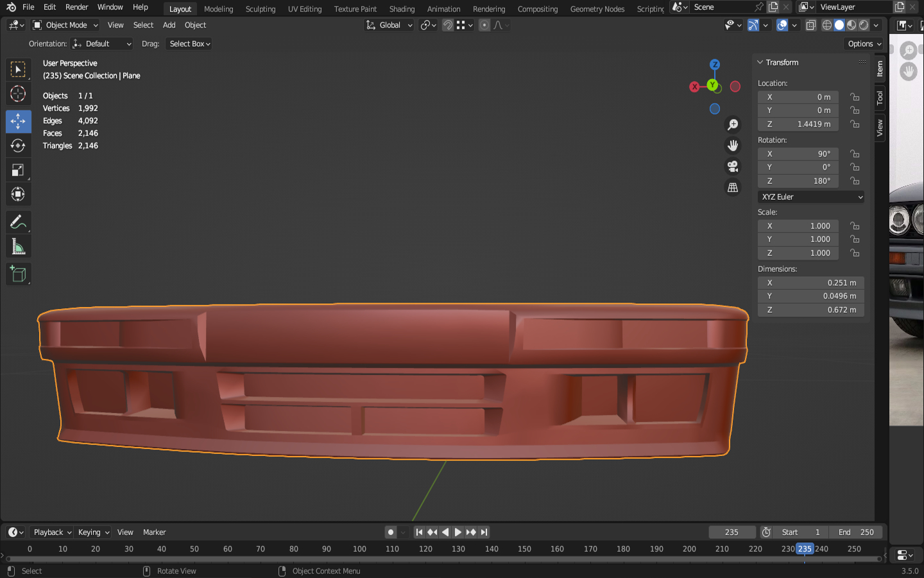The width and height of the screenshot is (924, 578).
Task: Open the 3D viewport editor type selector
Action: [x=16, y=25]
